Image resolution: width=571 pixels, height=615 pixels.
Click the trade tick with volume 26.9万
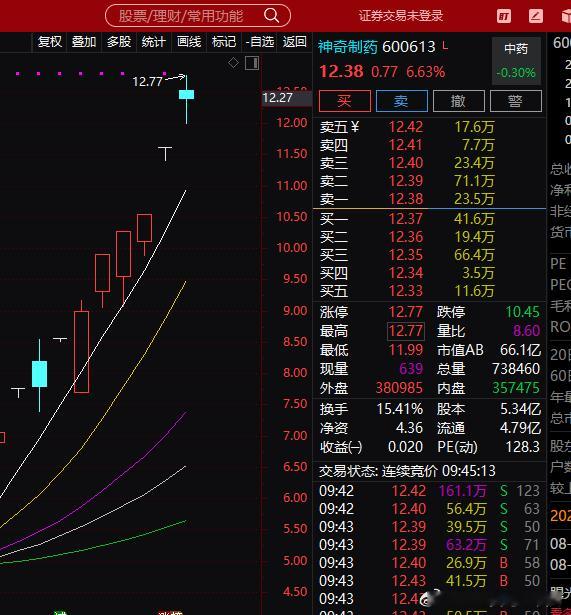(429, 563)
